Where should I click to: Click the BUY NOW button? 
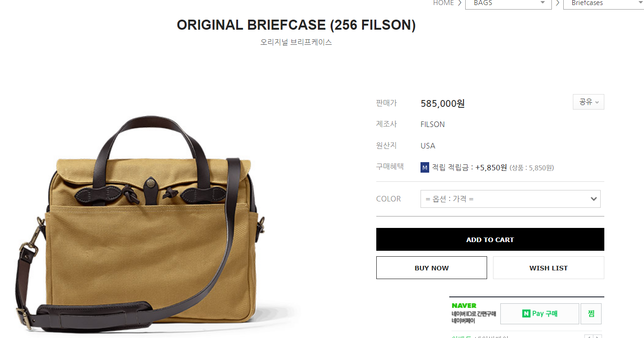click(431, 268)
